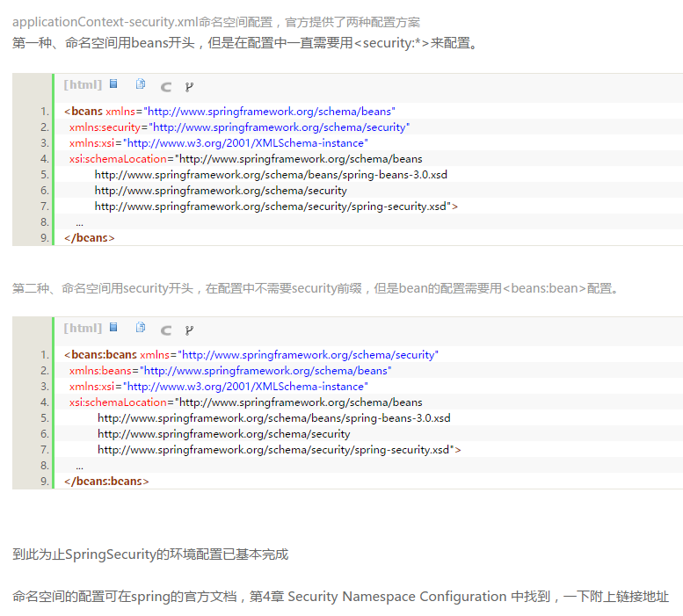Click view plain icon in <beans> code block
Screen dimensions: 683x616
pyautogui.click(x=113, y=83)
